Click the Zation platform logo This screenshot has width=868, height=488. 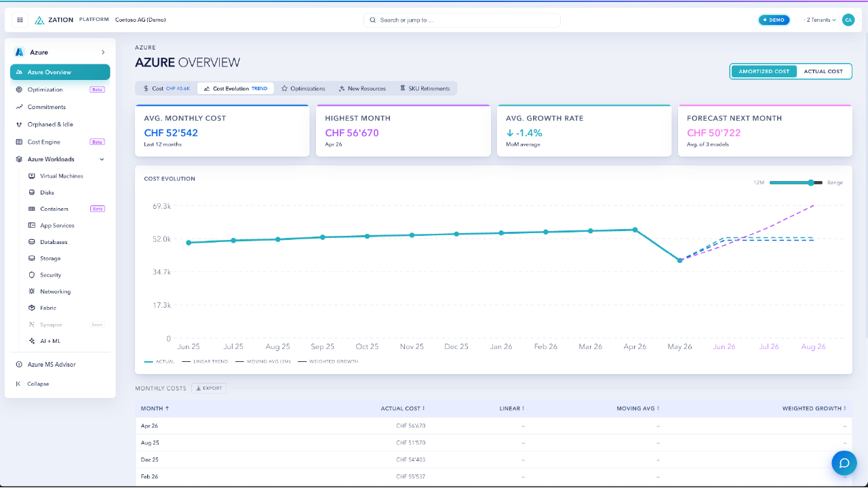[x=54, y=20]
